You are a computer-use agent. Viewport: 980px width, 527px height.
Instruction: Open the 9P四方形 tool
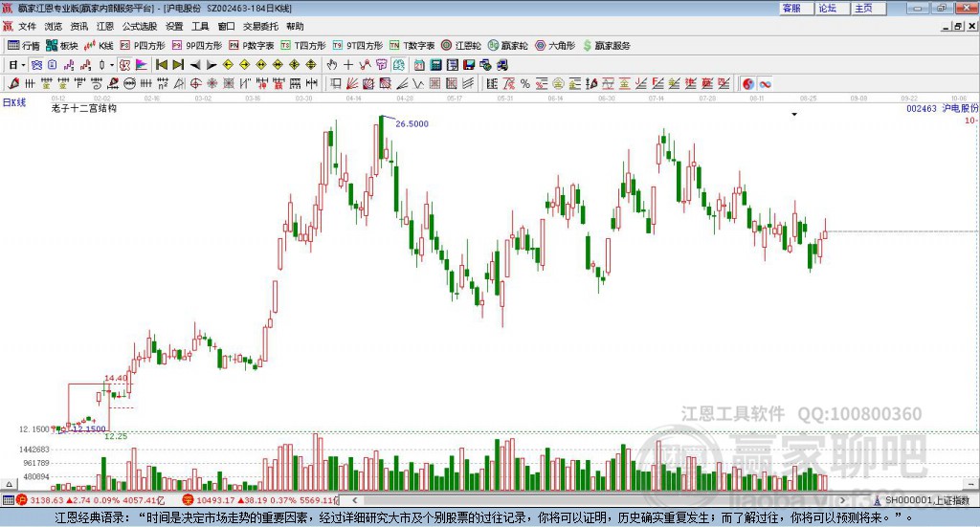point(197,46)
